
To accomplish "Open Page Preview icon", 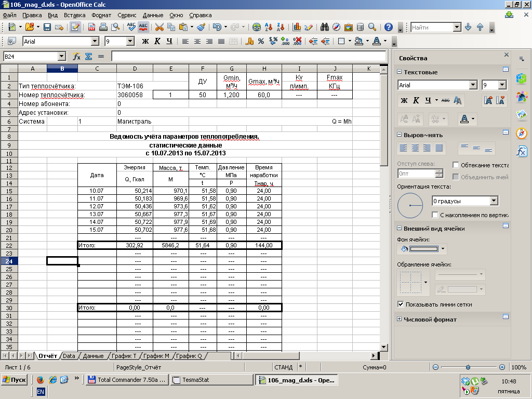I will [115, 27].
